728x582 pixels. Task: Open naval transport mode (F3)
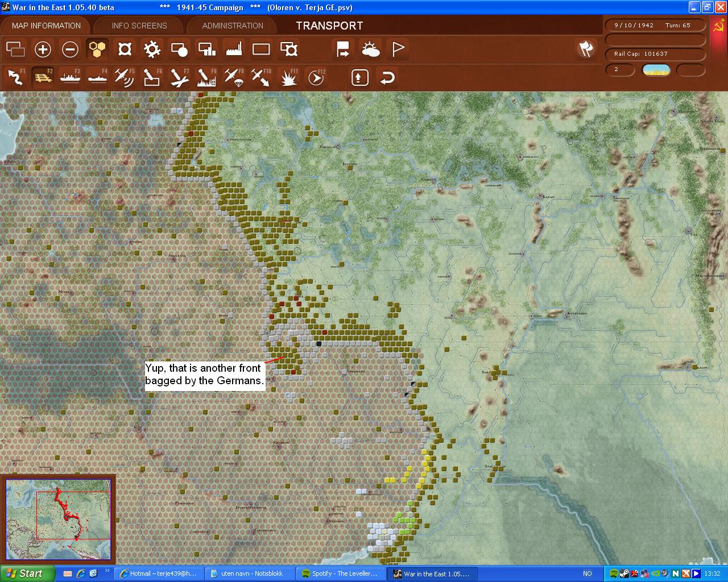point(71,77)
